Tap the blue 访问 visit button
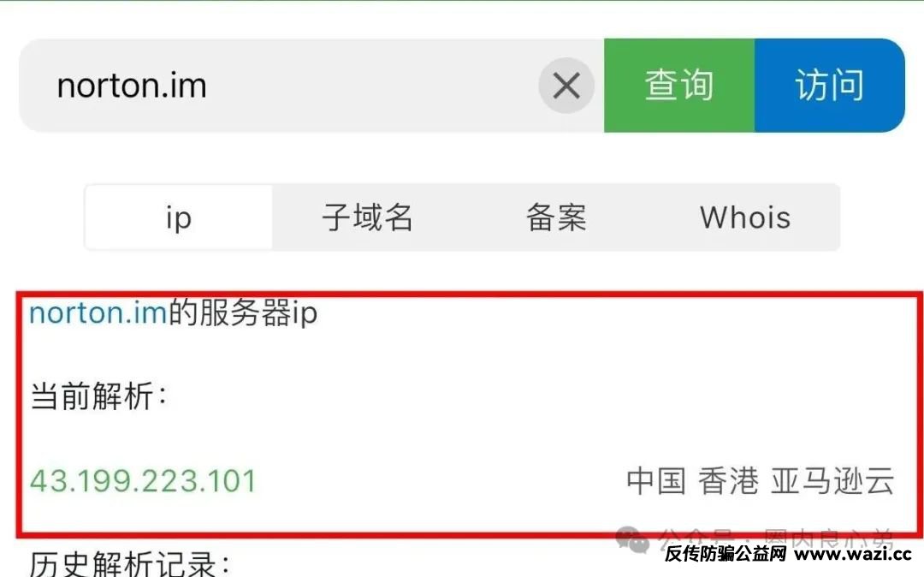This screenshot has width=924, height=577. 830,86
